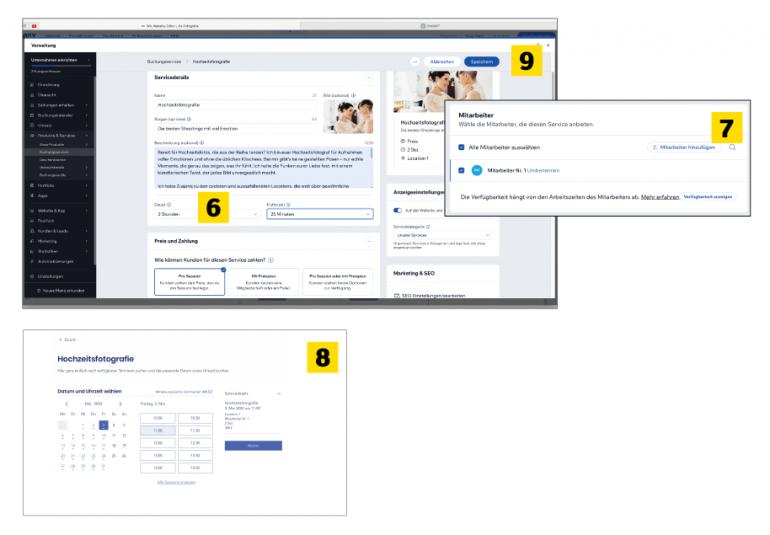The height and width of the screenshot is (535, 770).
Task: Click the 'Mitarbeiter hinzufügen' button
Action: (684, 147)
